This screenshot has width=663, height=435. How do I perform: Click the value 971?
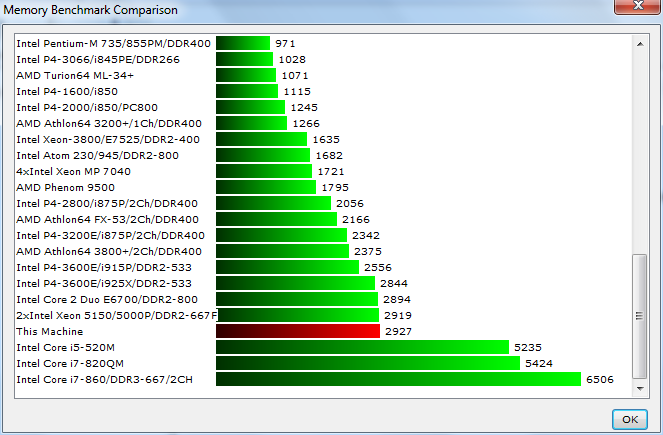click(285, 43)
